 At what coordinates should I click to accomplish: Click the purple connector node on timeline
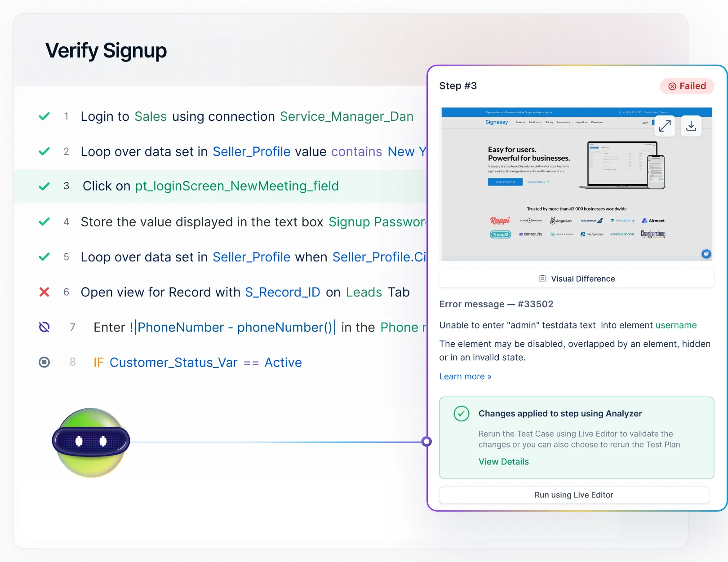(x=426, y=442)
